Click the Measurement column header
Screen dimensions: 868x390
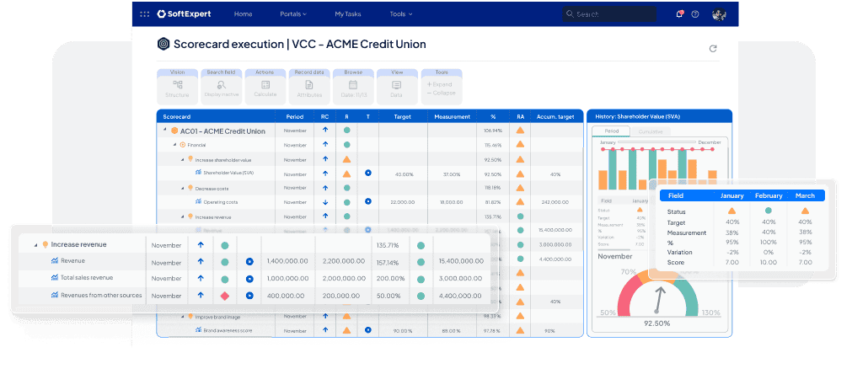452,117
